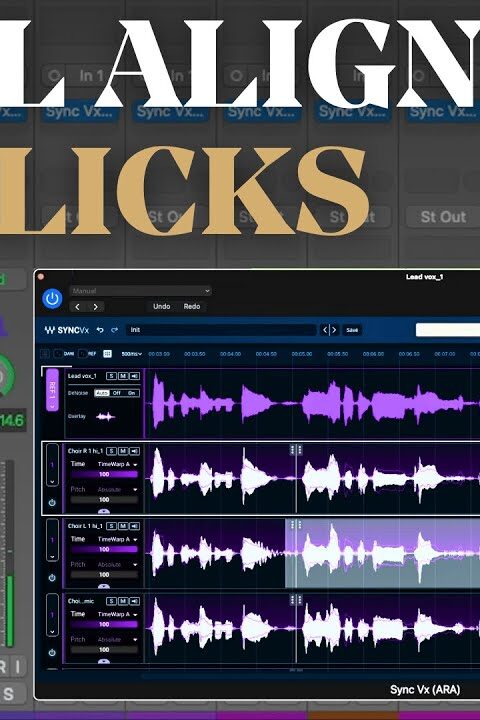Image resolution: width=480 pixels, height=720 pixels.
Task: Toggle the blue plugin power button
Action: point(52,298)
